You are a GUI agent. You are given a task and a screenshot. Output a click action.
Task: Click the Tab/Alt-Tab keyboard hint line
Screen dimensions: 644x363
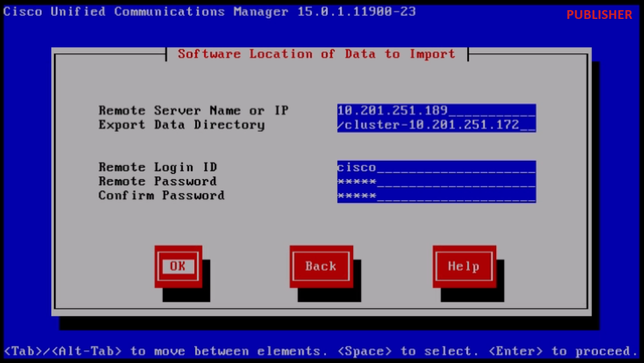[x=321, y=351]
